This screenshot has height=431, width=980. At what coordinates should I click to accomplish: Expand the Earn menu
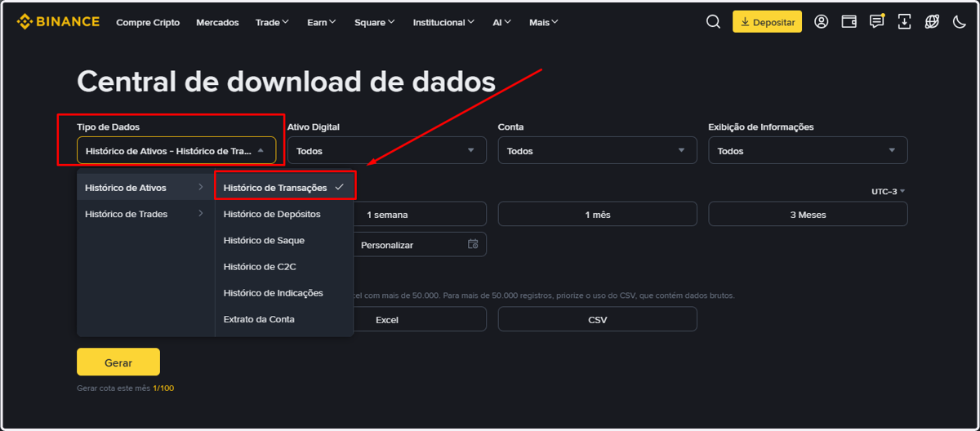[x=322, y=22]
